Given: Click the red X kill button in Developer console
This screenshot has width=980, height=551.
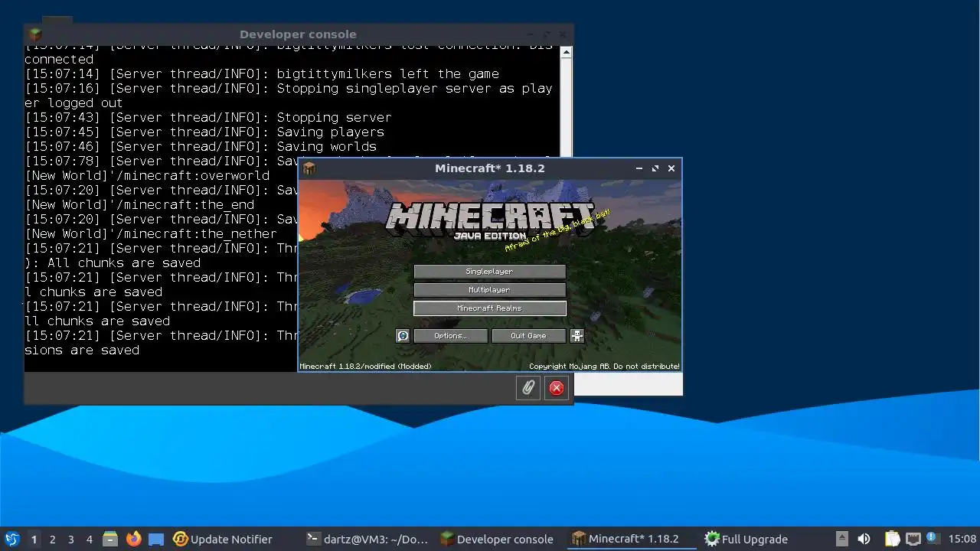Looking at the screenshot, I should click(557, 388).
